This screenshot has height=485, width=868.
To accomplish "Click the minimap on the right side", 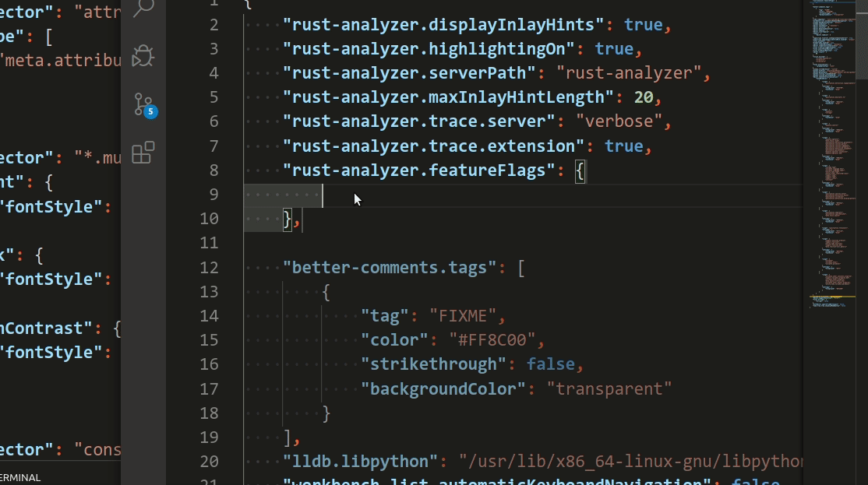I will (x=834, y=155).
